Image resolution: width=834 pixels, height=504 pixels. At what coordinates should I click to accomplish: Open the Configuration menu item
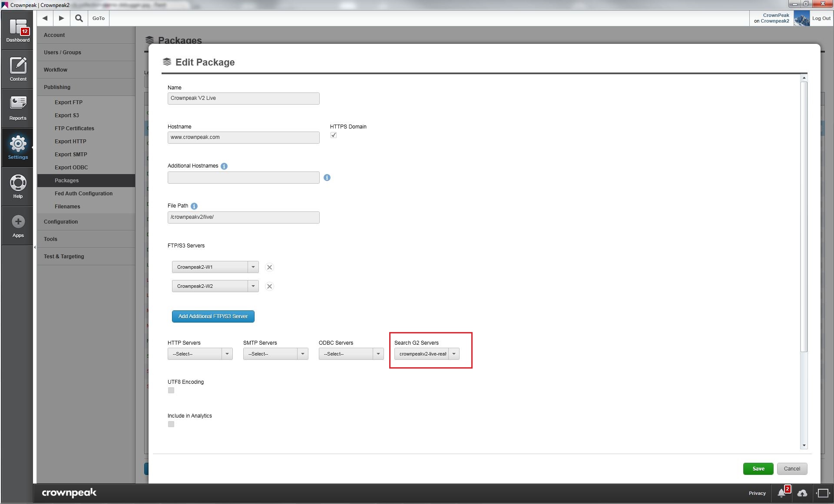pos(86,222)
